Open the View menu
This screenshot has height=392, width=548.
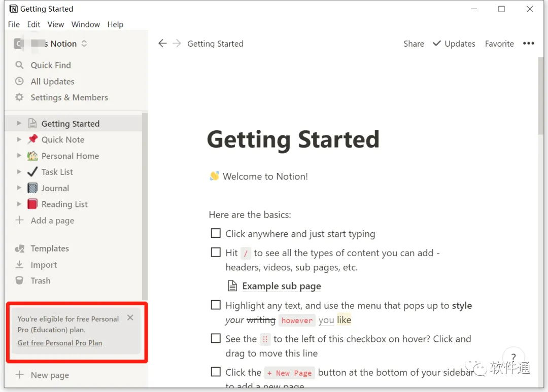(x=56, y=24)
